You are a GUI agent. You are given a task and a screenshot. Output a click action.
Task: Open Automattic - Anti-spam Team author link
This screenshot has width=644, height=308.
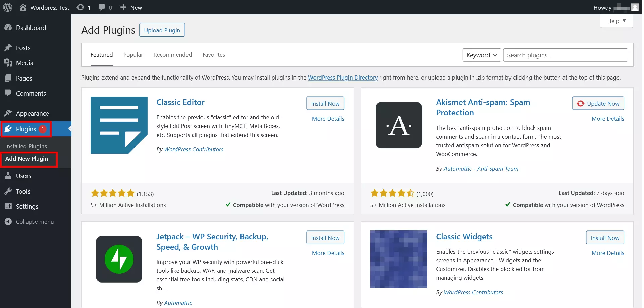[481, 169]
